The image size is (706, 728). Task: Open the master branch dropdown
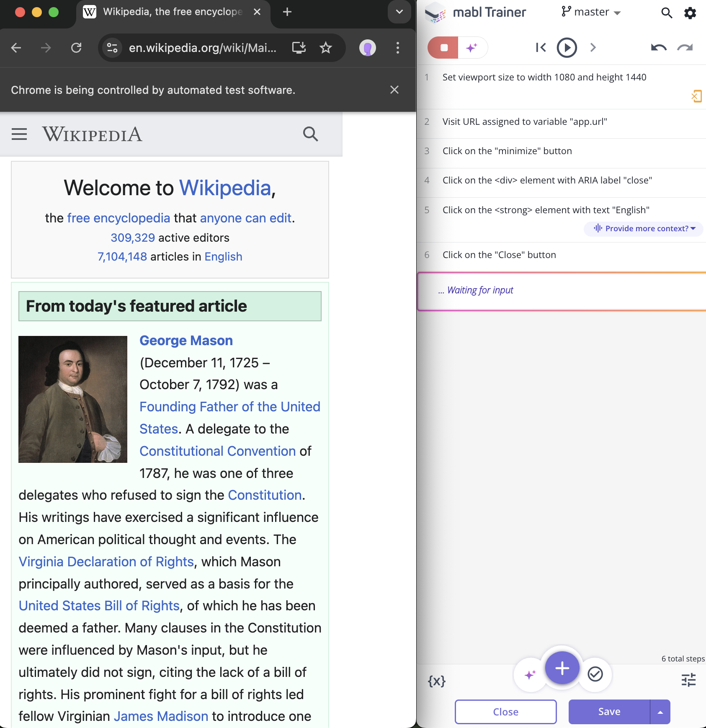pyautogui.click(x=591, y=12)
